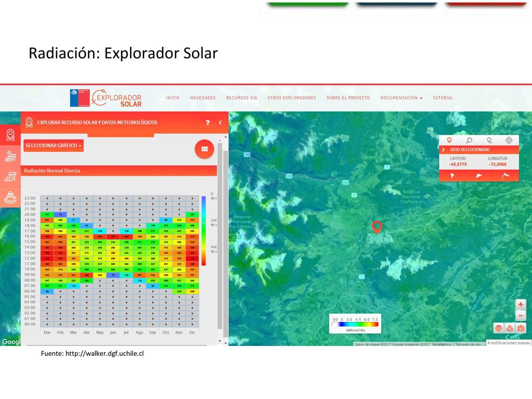Open the solar thermal collector sidebar tool

10,177
